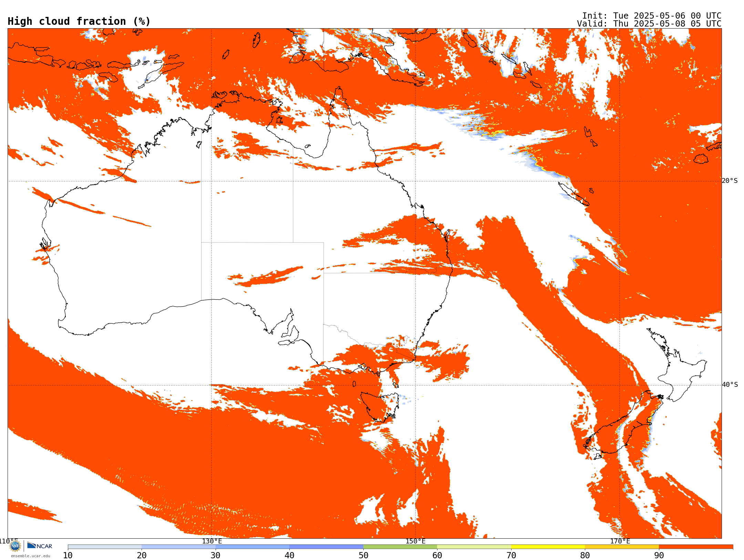Click the colorbar tick label 70
This screenshot has height=560, width=744.
511,556
